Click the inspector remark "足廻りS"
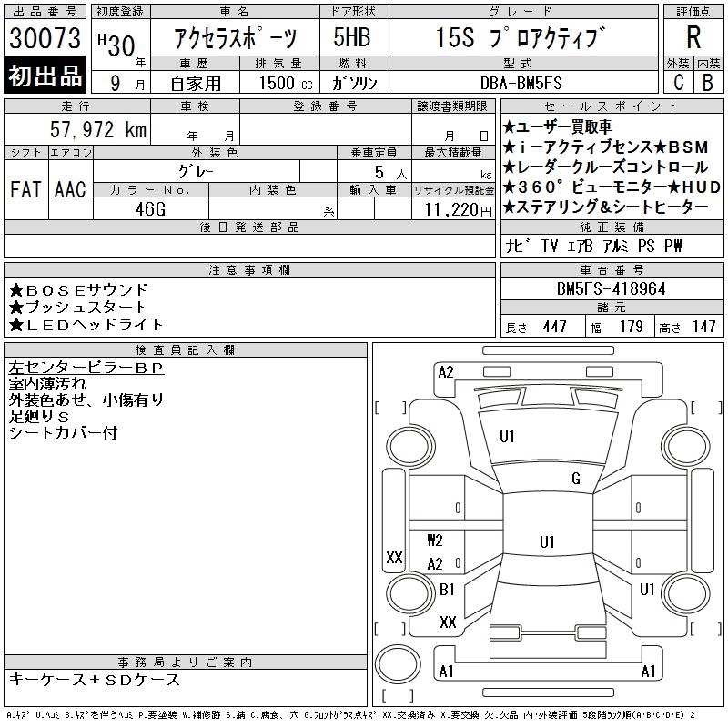Viewport: 728px width, 728px height. [x=38, y=417]
